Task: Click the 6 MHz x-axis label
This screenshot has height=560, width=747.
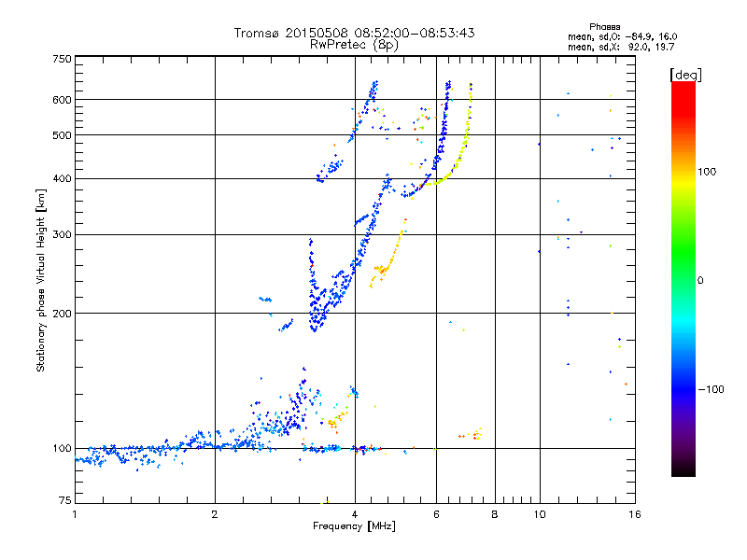Action: point(436,514)
